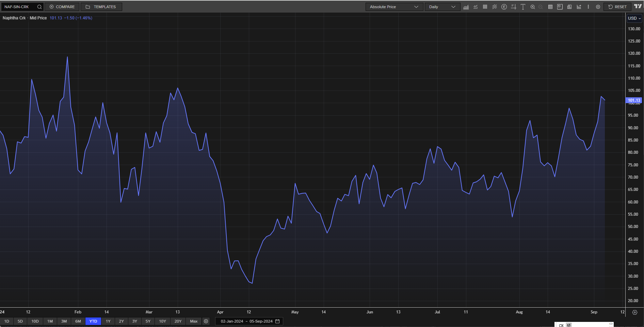The height and width of the screenshot is (327, 644).
Task: Select the 1D range tab
Action: tap(7, 321)
